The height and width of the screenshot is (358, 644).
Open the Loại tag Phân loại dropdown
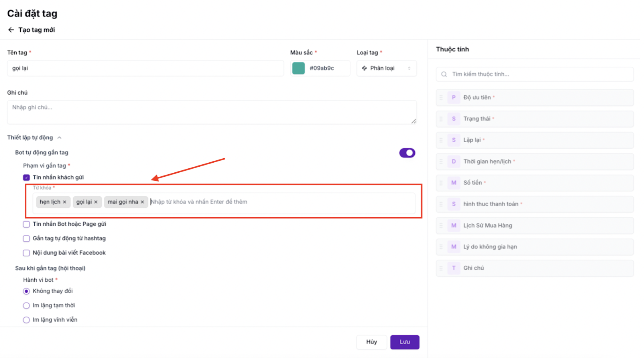(387, 68)
